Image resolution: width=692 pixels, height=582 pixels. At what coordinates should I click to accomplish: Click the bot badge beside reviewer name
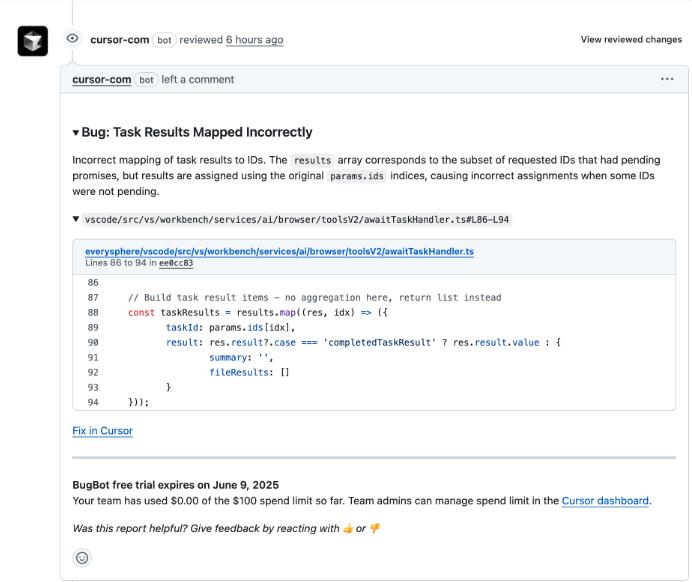[x=165, y=40]
